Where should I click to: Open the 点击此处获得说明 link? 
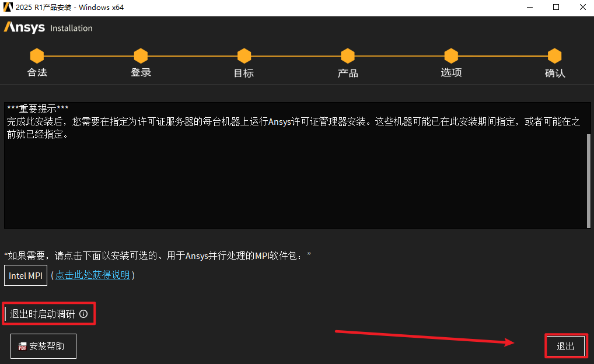(93, 275)
